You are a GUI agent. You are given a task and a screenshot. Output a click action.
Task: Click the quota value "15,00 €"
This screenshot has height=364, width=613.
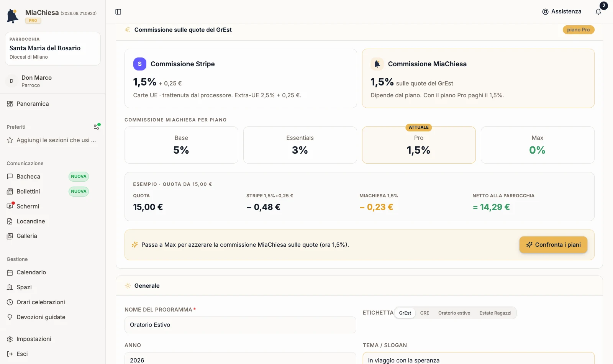(x=148, y=207)
